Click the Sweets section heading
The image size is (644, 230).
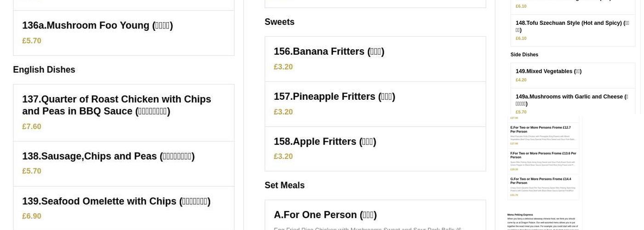point(280,22)
